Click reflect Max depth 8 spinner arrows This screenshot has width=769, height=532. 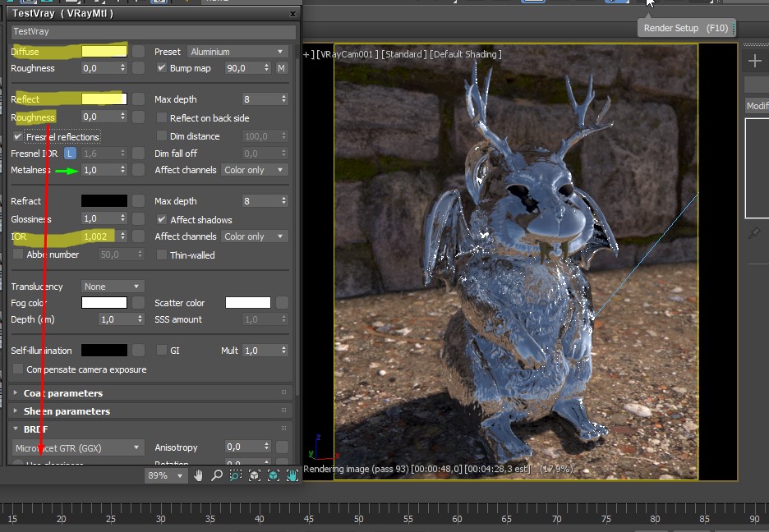pyautogui.click(x=283, y=99)
